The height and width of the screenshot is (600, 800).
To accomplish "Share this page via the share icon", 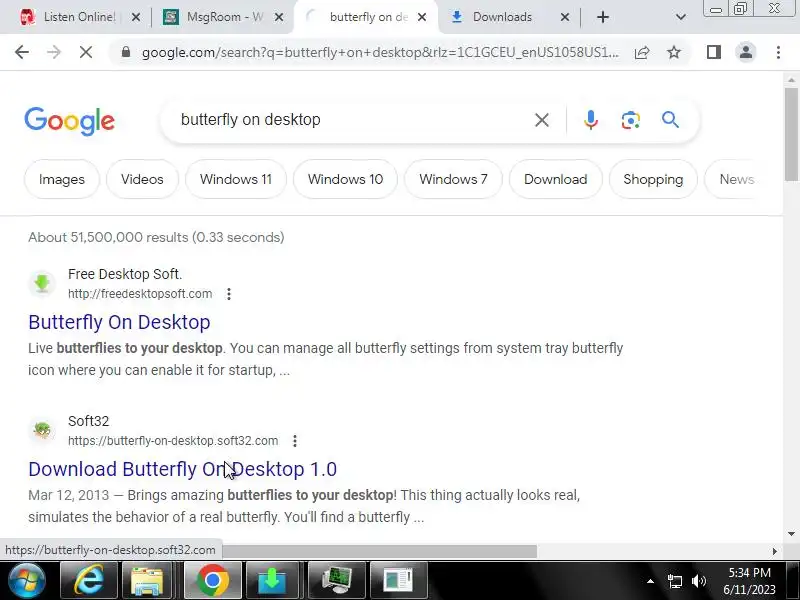I will (642, 52).
